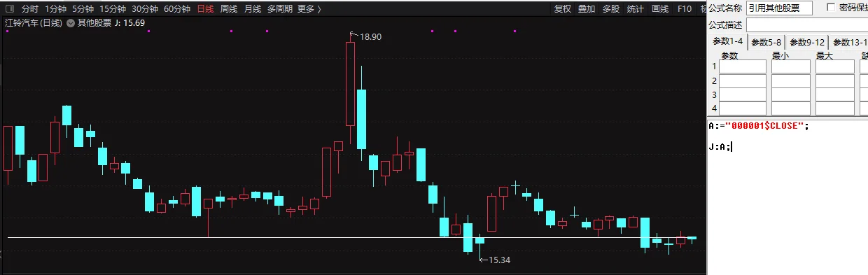Image resolution: width=868 pixels, height=275 pixels.
Task: Switch to 周线 weekly chart
Action: coord(229,9)
